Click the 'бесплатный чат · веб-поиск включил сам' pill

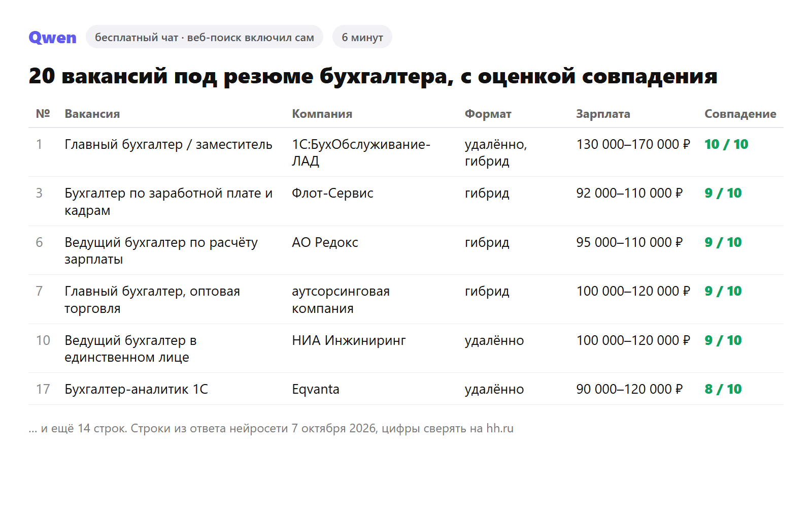click(205, 37)
